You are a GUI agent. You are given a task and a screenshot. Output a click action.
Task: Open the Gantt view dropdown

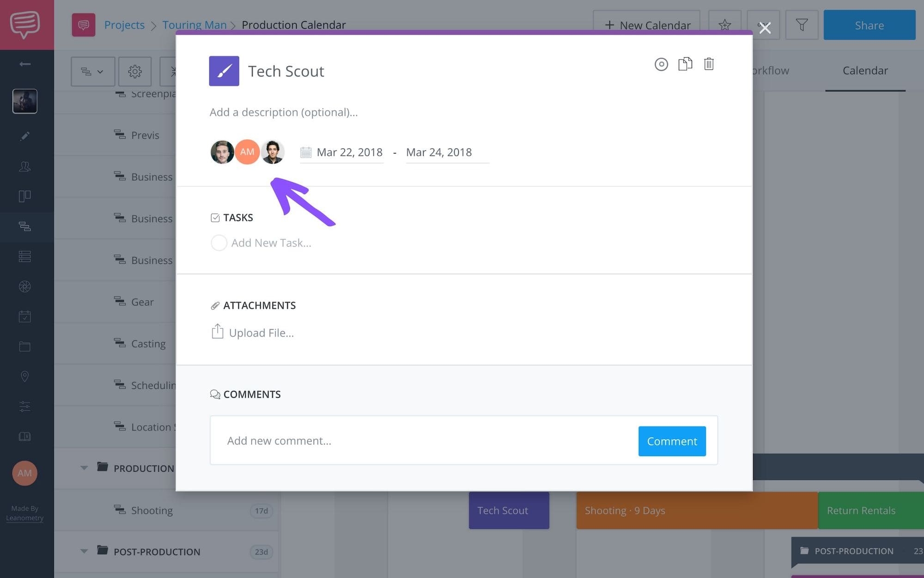click(x=92, y=71)
